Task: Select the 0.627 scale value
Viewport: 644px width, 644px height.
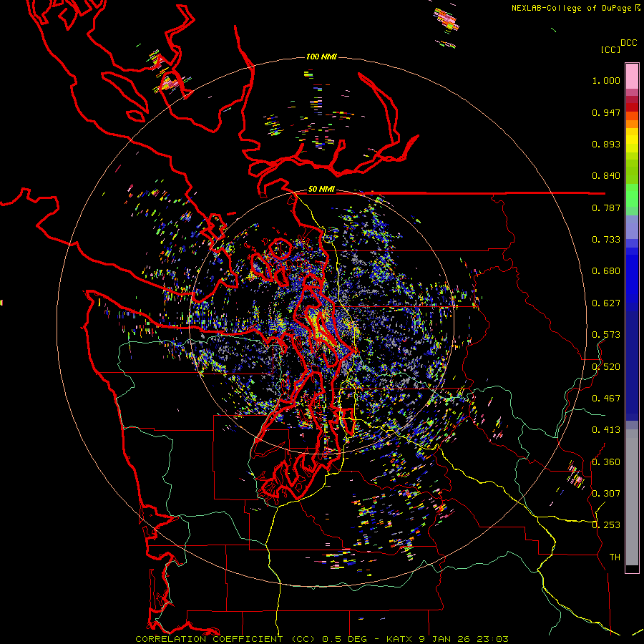Action: (606, 303)
